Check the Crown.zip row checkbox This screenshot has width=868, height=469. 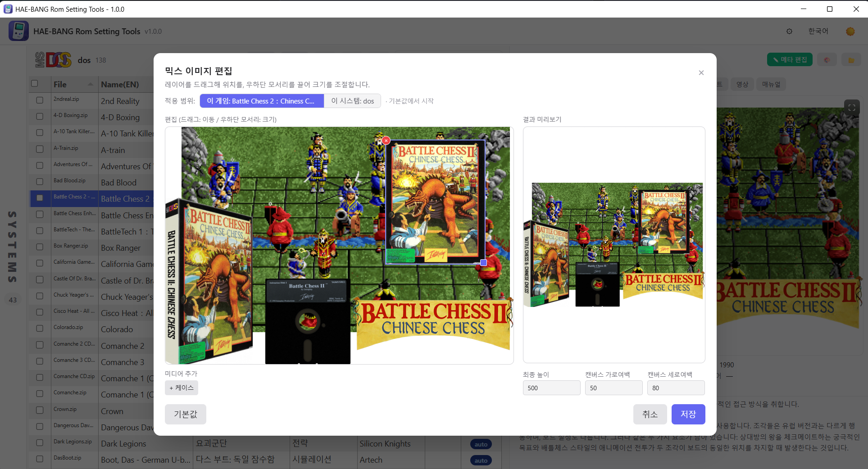pyautogui.click(x=40, y=410)
